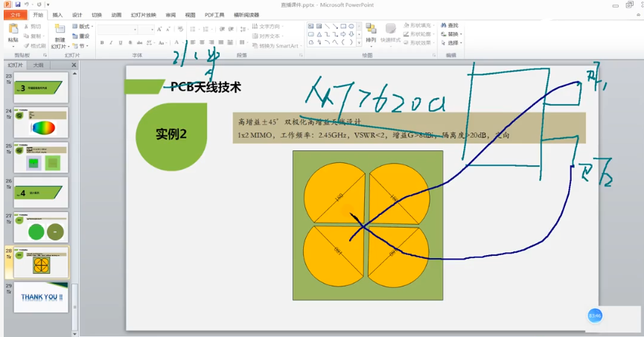Click Convert to SmartArt button
Viewport: 644px width, 337px height.
276,46
